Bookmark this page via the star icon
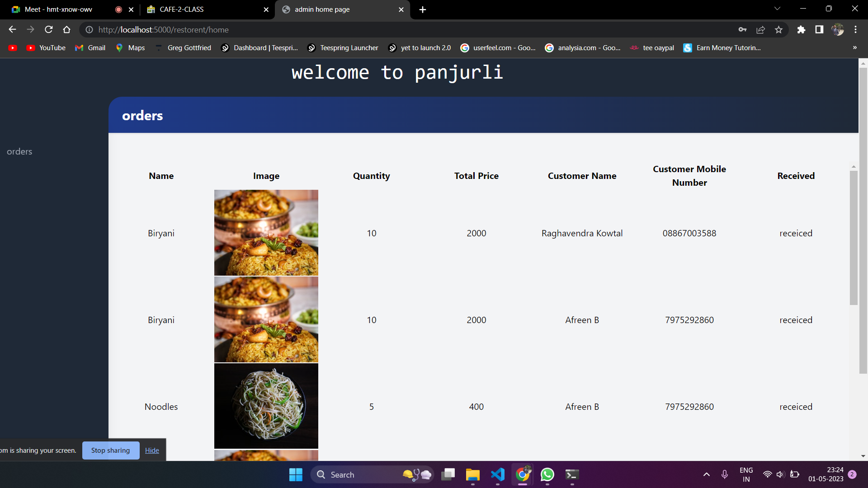Screen dimensions: 868x488 778,29
